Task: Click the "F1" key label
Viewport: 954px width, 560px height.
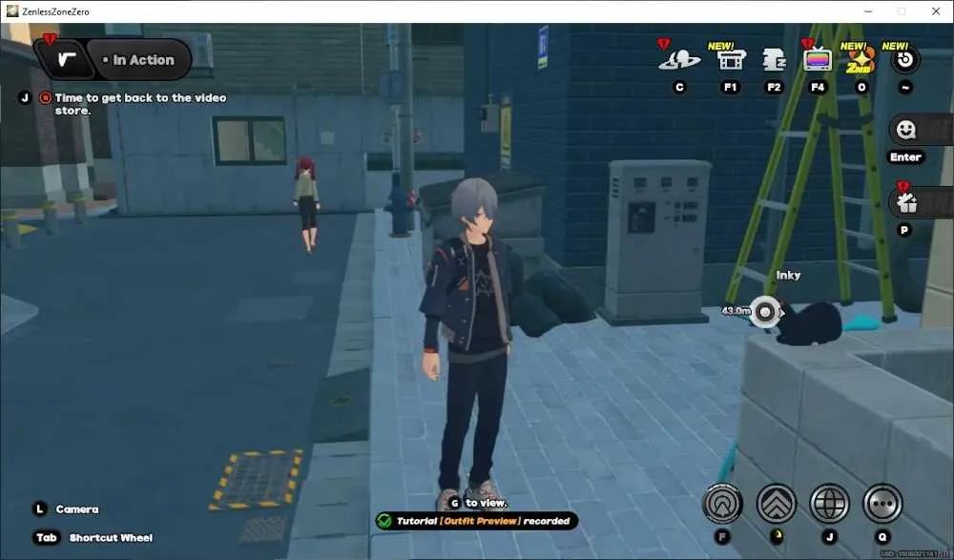Action: pos(730,87)
